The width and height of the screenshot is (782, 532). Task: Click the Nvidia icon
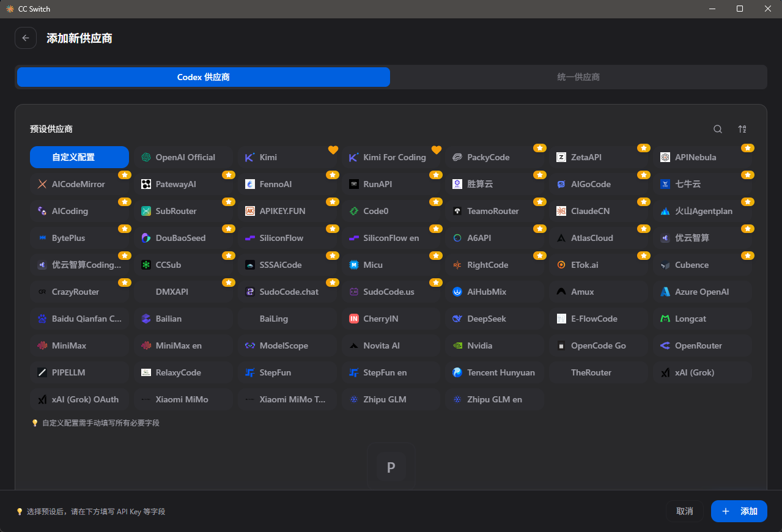coord(457,345)
